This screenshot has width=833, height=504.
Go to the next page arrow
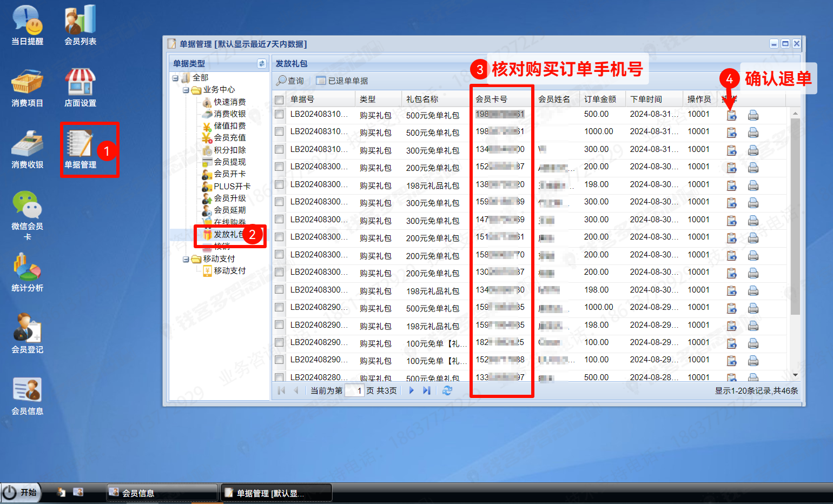click(x=412, y=390)
